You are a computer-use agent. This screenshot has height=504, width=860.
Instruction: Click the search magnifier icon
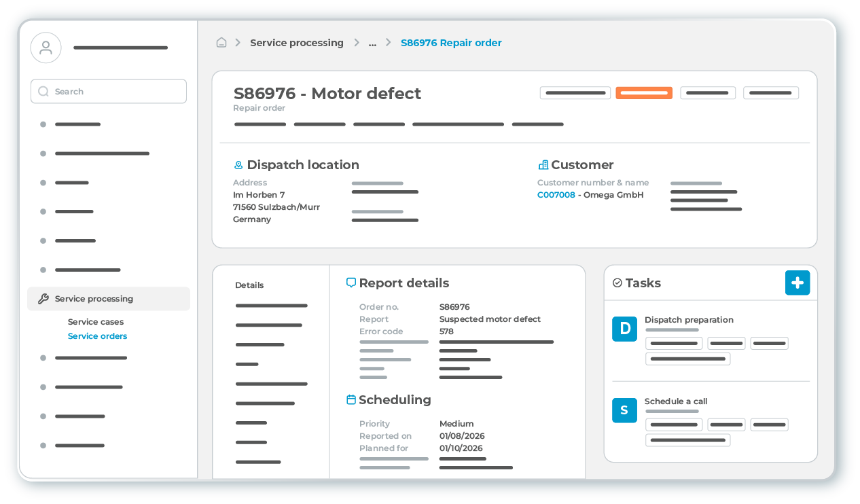coord(43,91)
